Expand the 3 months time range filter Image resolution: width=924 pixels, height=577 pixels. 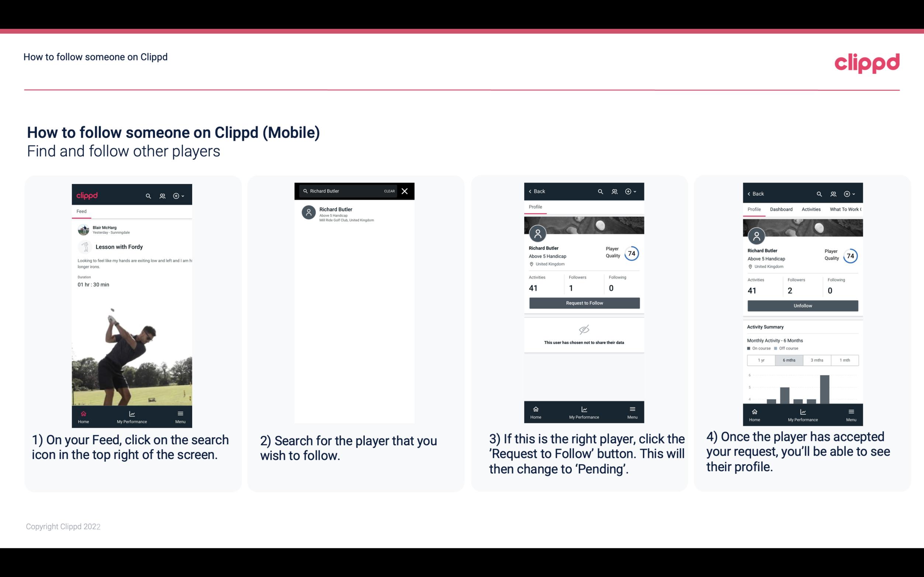coord(816,359)
